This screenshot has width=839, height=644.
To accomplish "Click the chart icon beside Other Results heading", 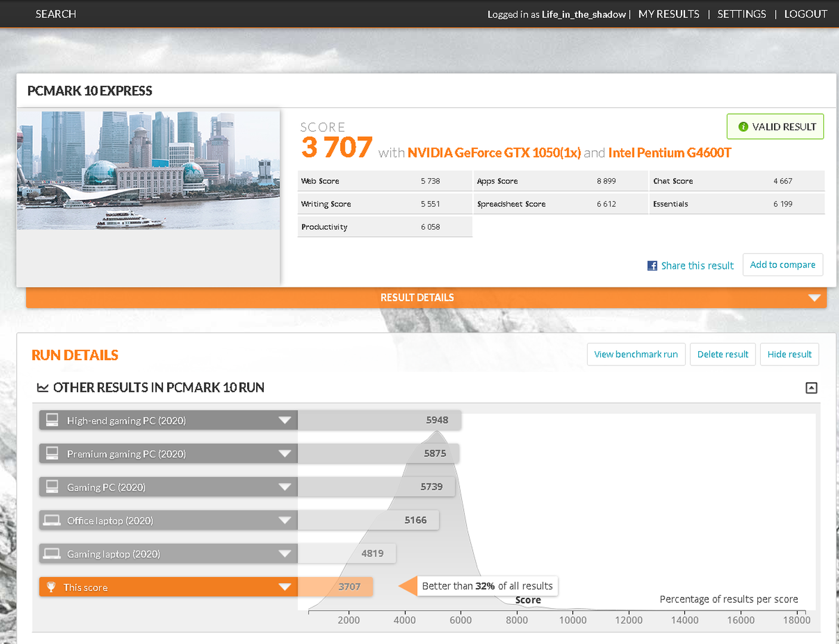I will click(42, 388).
